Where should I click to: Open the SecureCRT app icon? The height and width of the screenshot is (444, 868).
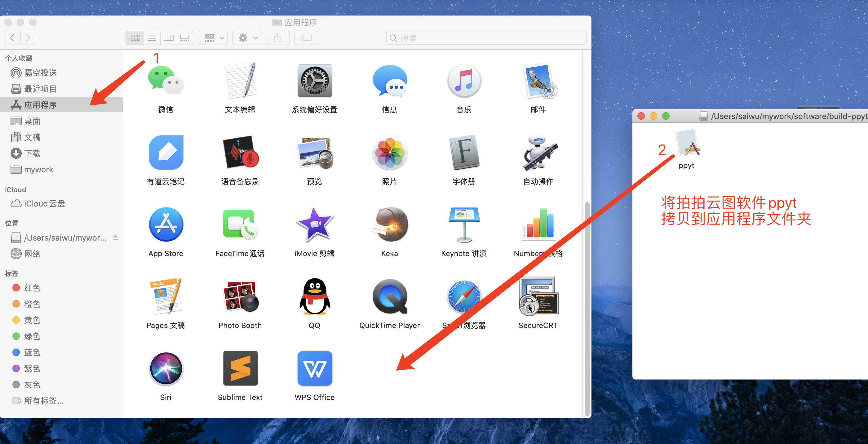[538, 296]
